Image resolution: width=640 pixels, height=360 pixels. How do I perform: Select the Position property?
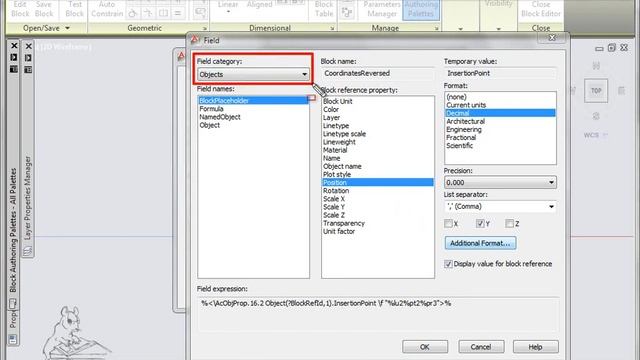click(378, 182)
